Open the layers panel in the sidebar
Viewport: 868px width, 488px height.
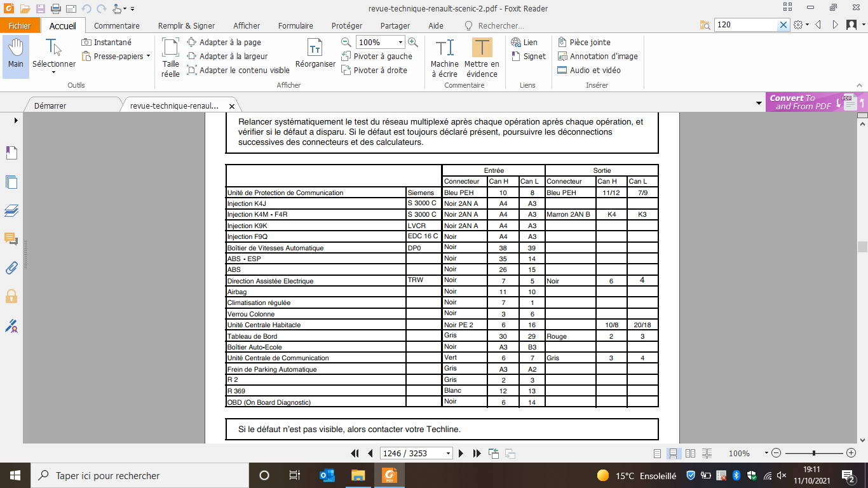pyautogui.click(x=11, y=210)
